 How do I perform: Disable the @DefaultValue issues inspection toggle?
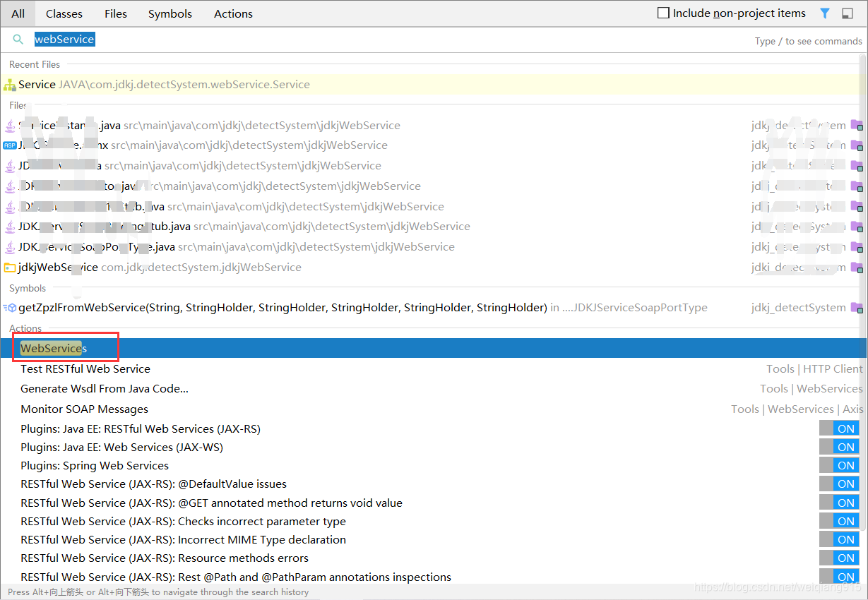pyautogui.click(x=839, y=483)
